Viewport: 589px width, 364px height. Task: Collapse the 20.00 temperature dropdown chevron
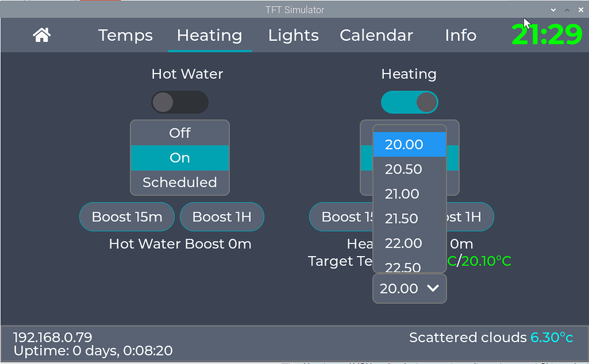(x=433, y=288)
